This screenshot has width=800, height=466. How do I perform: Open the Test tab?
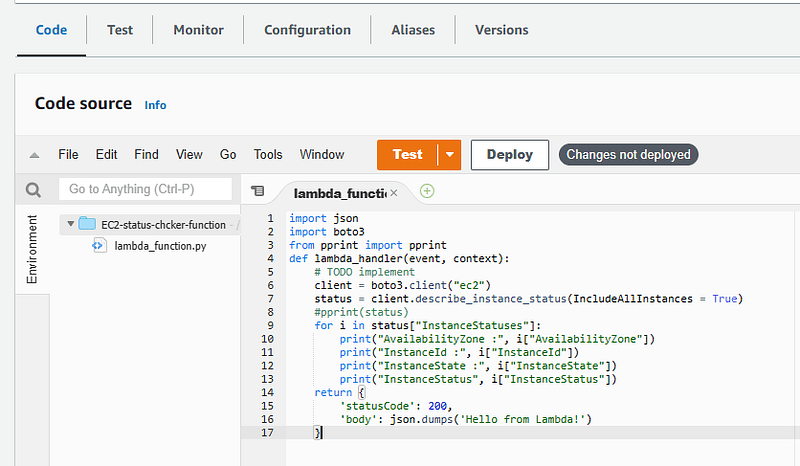(x=120, y=30)
